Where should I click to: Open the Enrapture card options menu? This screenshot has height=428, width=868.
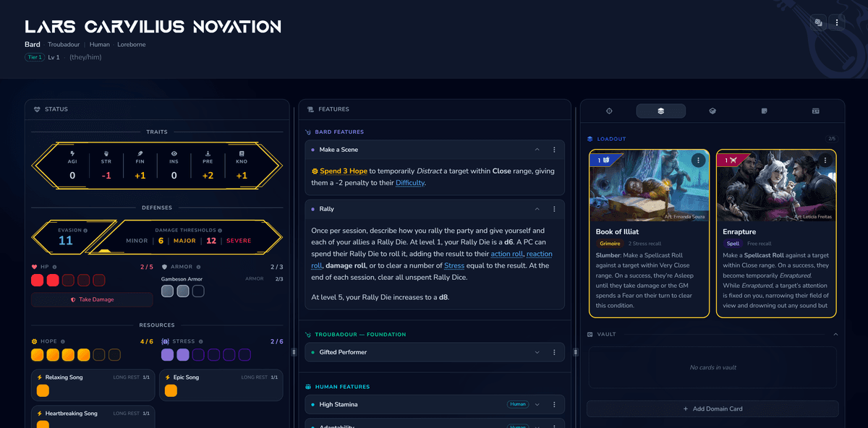tap(825, 160)
